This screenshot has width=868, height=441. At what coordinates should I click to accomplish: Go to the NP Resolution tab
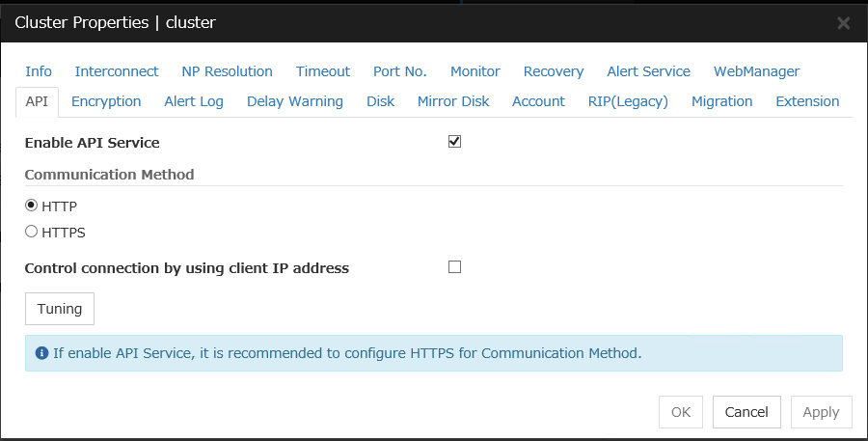(x=227, y=71)
